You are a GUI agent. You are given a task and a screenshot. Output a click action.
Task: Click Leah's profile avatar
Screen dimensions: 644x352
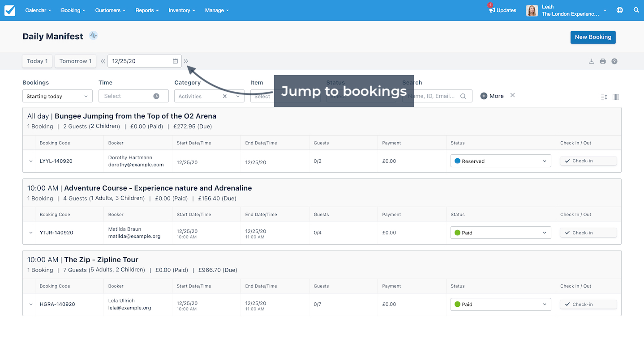click(x=532, y=10)
